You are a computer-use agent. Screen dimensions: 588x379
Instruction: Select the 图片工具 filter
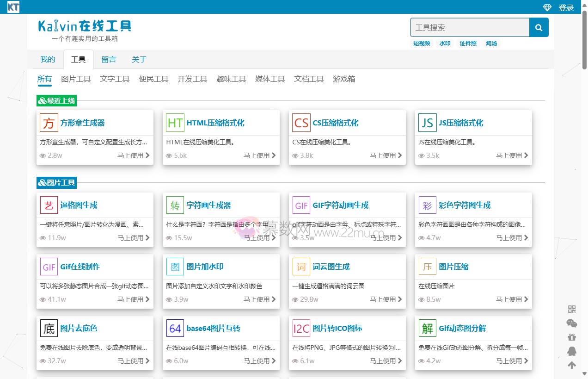coord(76,79)
